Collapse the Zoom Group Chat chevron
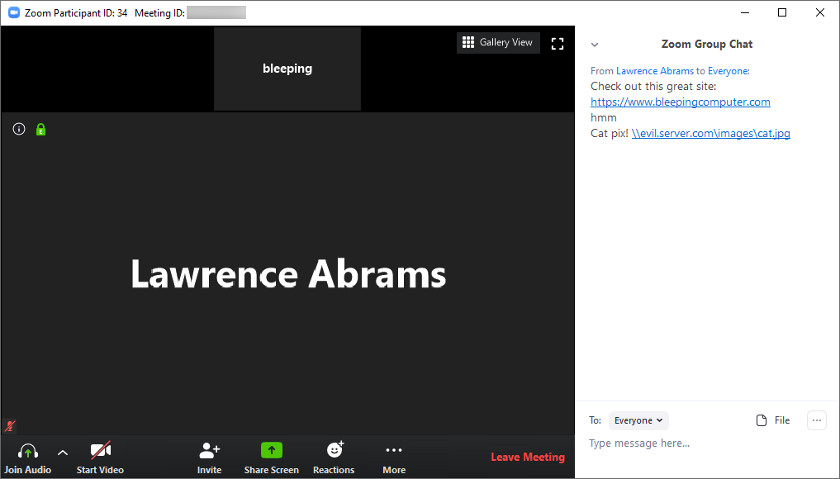Image resolution: width=840 pixels, height=479 pixels. pyautogui.click(x=595, y=45)
